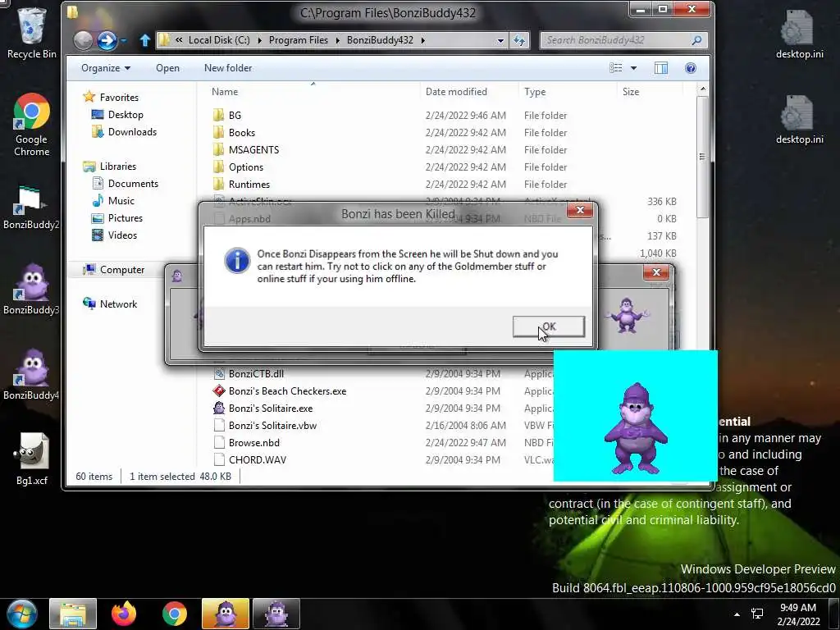Close the BonziBuddy window behind the dialog
840x630 pixels.
coord(656,272)
